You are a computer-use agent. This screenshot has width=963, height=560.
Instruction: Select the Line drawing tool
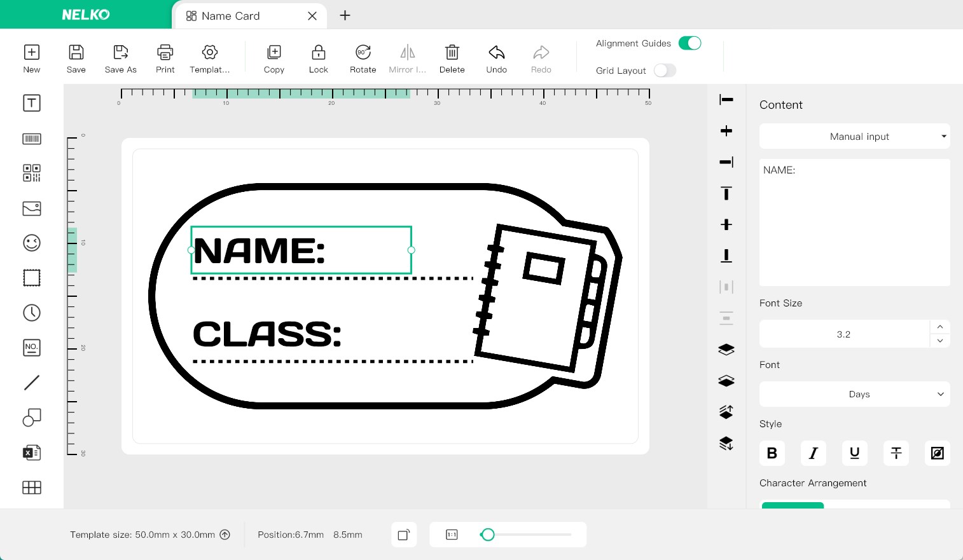[32, 382]
